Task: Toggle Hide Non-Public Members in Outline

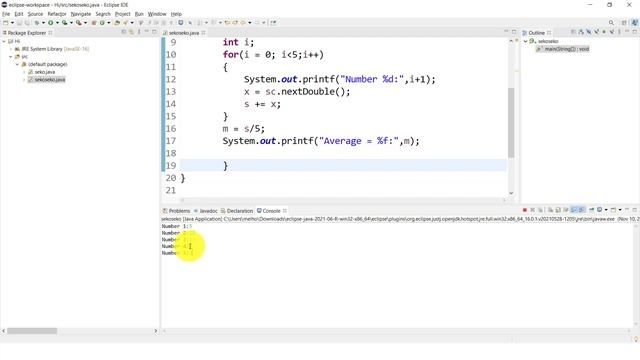Action: click(x=604, y=32)
